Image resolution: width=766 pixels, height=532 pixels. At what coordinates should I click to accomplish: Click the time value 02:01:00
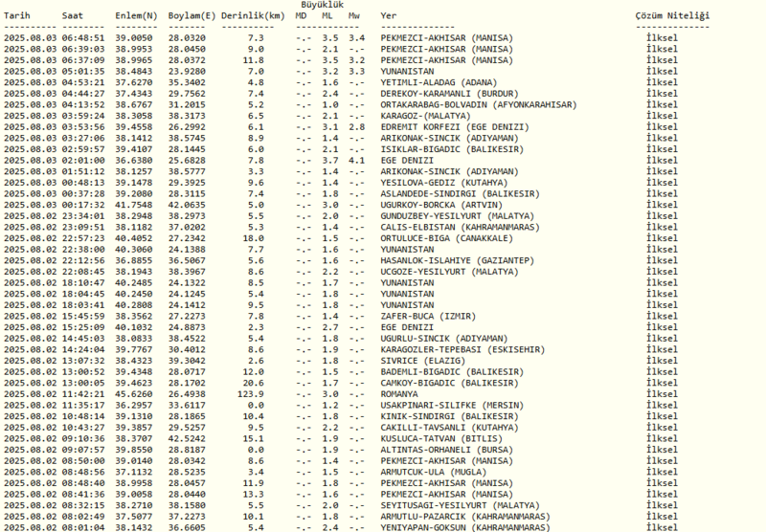(x=83, y=161)
